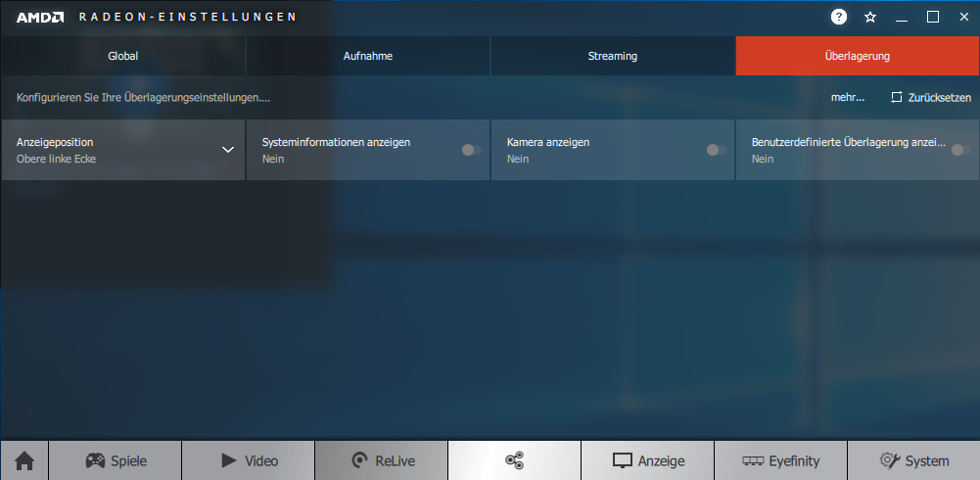Viewport: 980px width, 480px height.
Task: Click the favorites star icon
Action: 870,18
